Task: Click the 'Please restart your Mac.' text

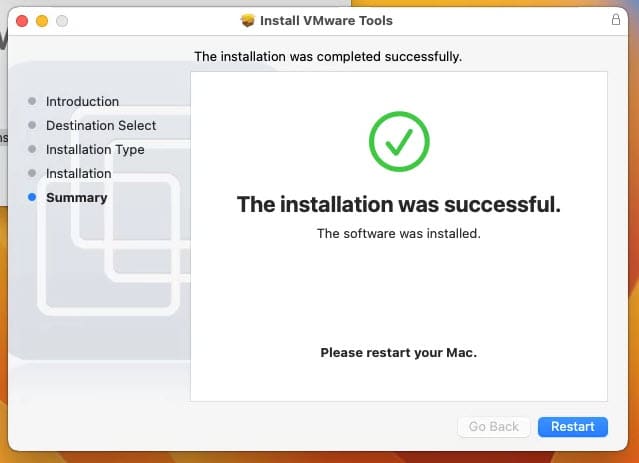Action: tap(399, 353)
